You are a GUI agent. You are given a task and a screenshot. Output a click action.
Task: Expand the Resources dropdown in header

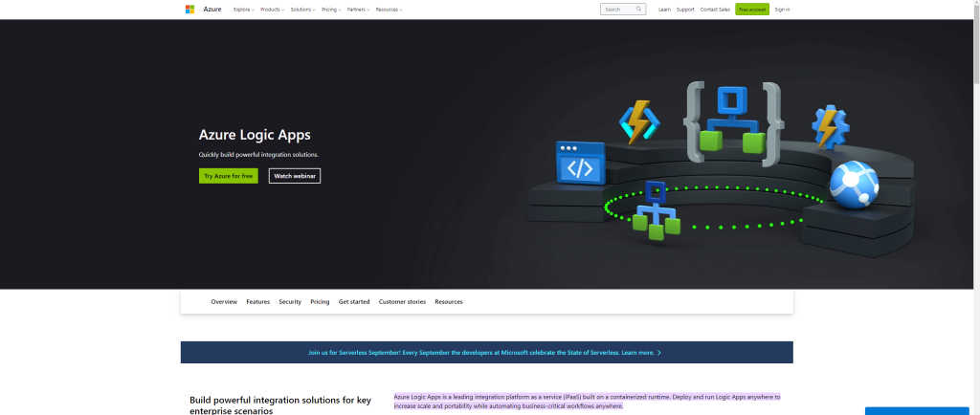click(x=389, y=10)
